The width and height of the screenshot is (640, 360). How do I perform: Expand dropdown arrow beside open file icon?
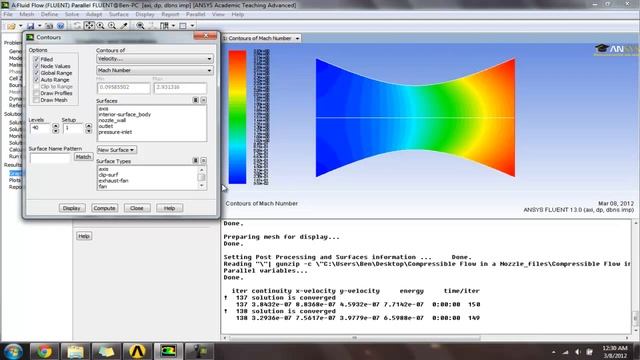20,26
